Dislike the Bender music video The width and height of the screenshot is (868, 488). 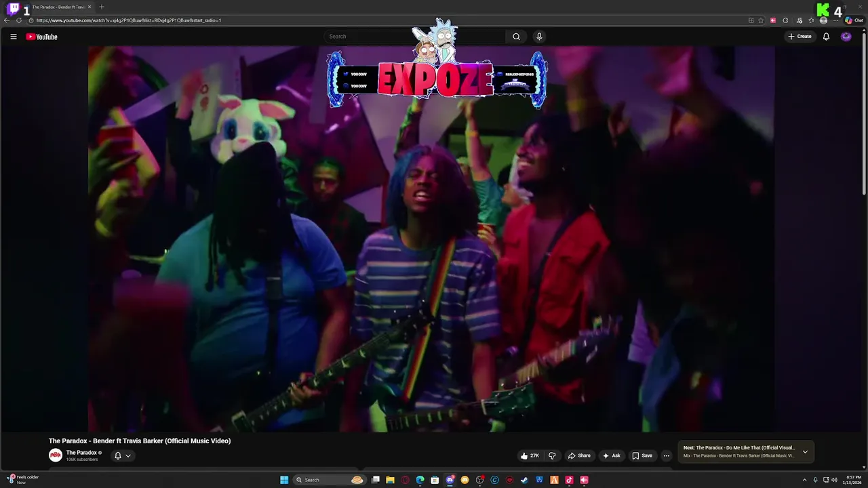point(552,455)
